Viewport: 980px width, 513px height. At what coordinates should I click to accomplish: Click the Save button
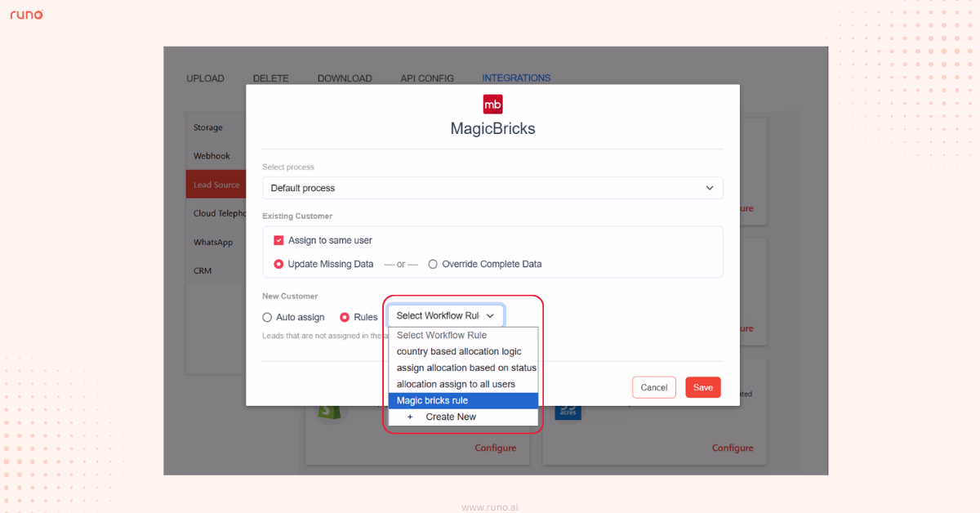click(703, 387)
